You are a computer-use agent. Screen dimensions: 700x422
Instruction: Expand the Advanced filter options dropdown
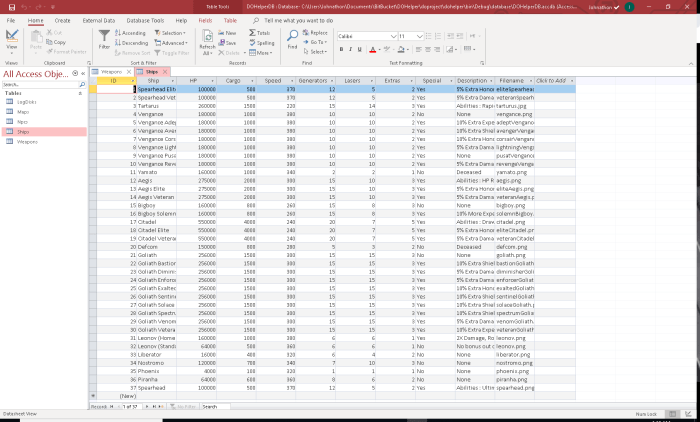coord(174,43)
